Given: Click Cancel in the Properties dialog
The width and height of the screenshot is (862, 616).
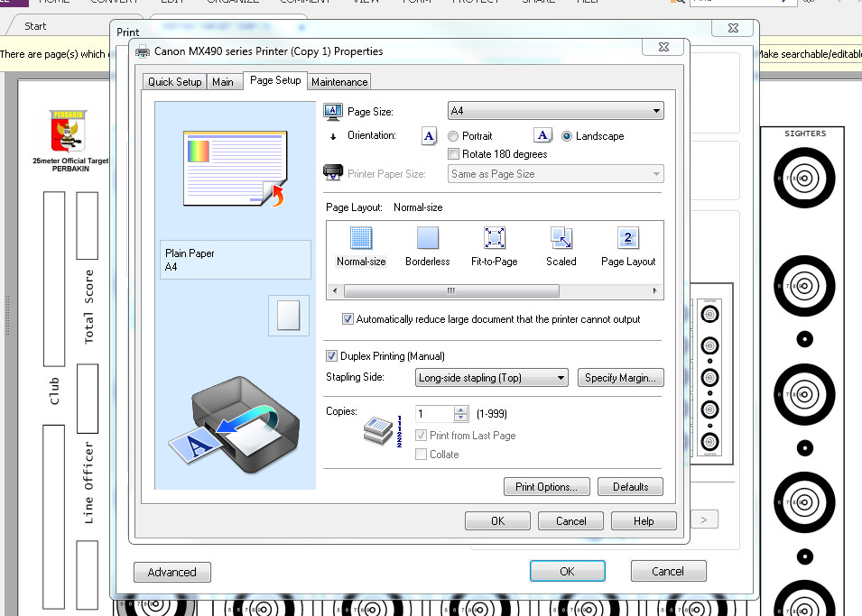Looking at the screenshot, I should pos(570,521).
